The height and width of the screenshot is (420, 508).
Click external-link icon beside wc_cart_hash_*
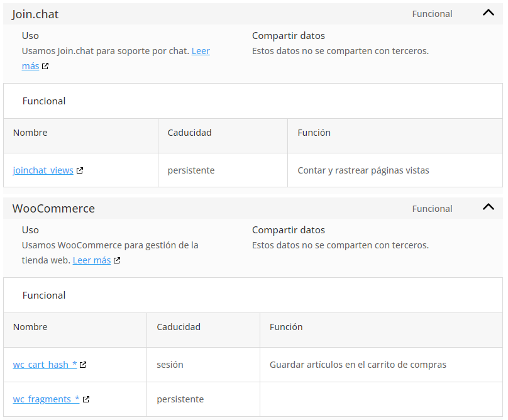[x=83, y=365]
